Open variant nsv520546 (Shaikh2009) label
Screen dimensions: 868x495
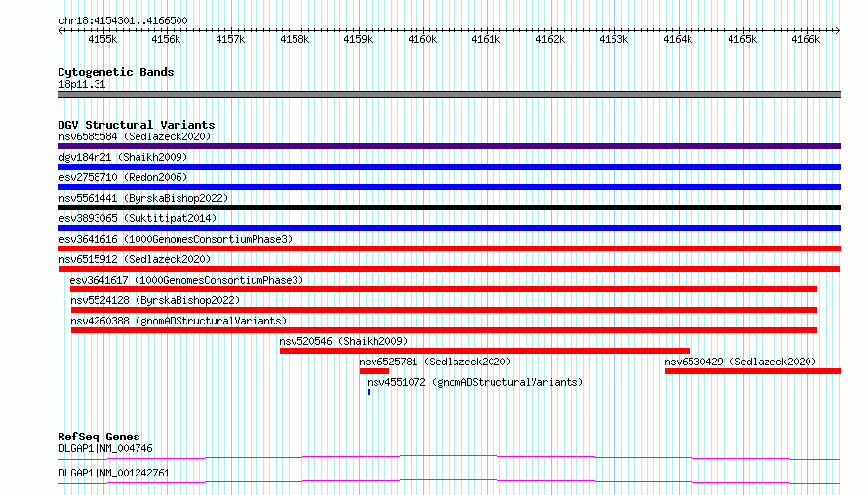[x=343, y=341]
